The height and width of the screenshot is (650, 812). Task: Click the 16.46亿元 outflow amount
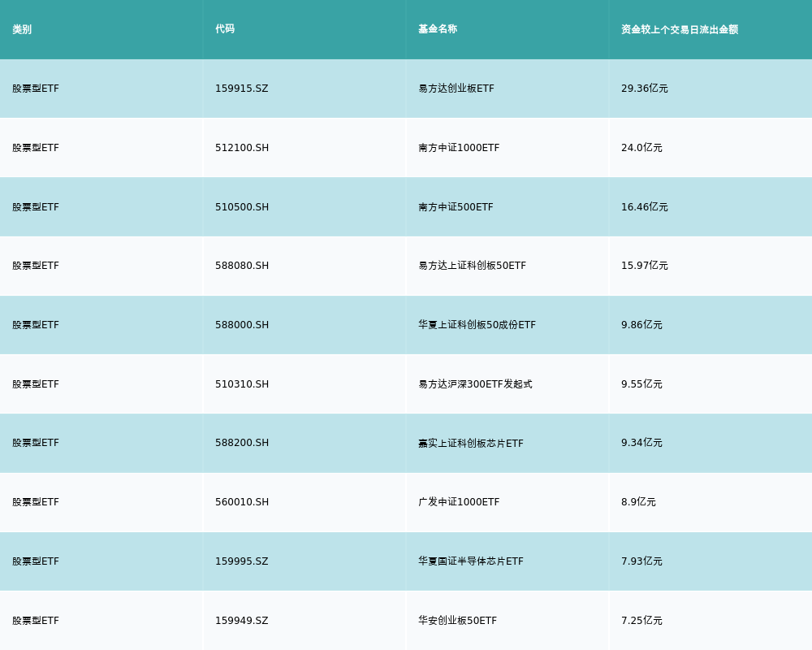(x=642, y=207)
